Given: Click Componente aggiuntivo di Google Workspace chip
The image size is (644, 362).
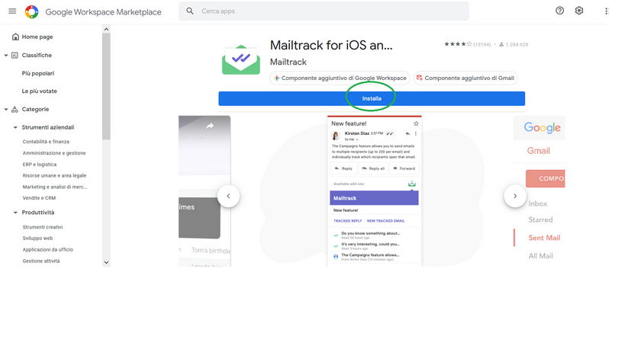Looking at the screenshot, I should (x=340, y=78).
